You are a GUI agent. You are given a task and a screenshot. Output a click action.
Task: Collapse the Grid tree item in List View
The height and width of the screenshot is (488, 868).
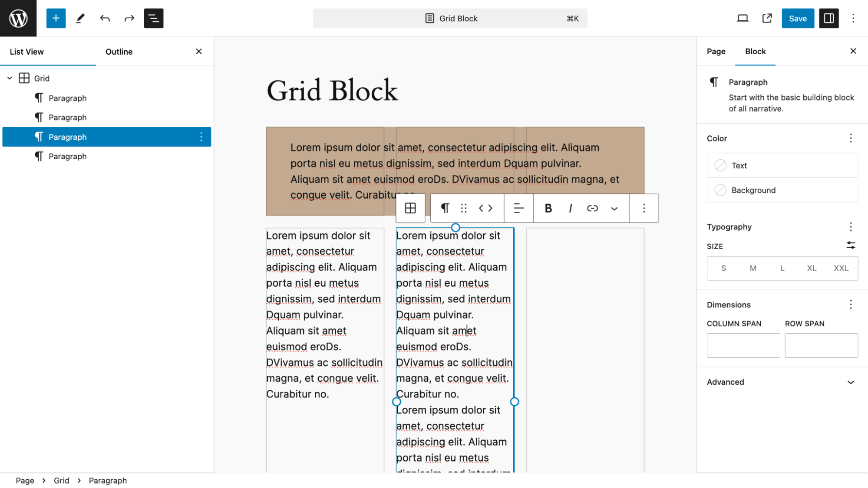(x=10, y=78)
